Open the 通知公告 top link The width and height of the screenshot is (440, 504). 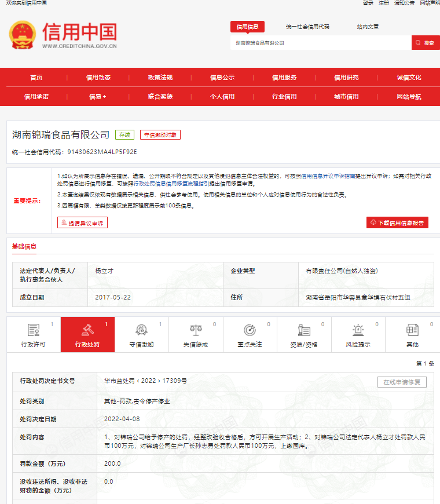click(x=404, y=3)
